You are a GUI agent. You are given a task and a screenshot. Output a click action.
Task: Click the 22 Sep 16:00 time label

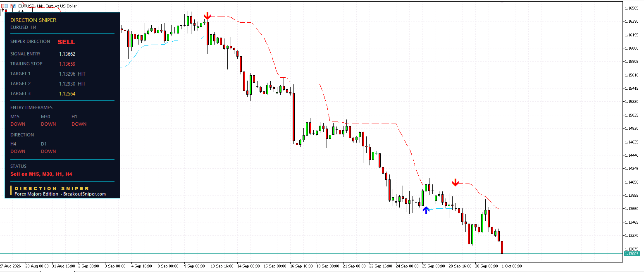pos(380,266)
